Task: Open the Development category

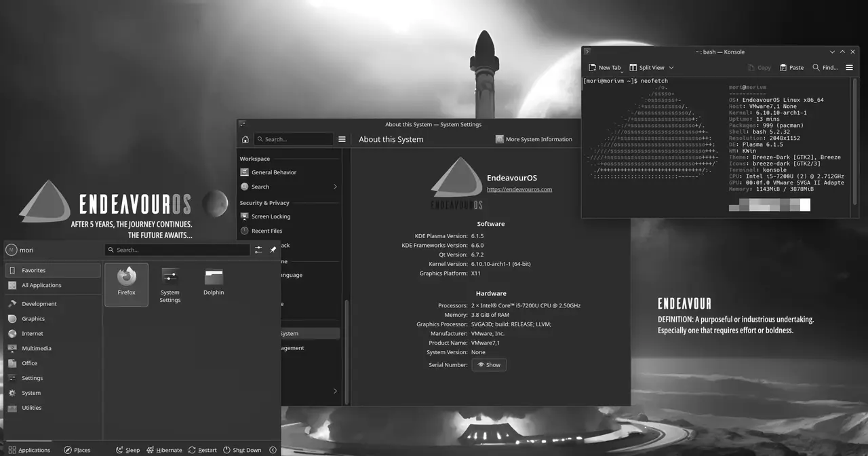Action: tap(53, 304)
